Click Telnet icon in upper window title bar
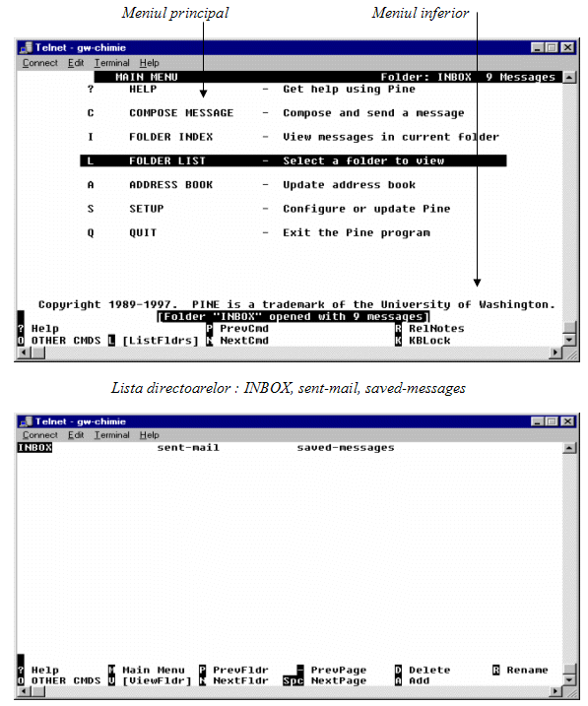 (27, 47)
